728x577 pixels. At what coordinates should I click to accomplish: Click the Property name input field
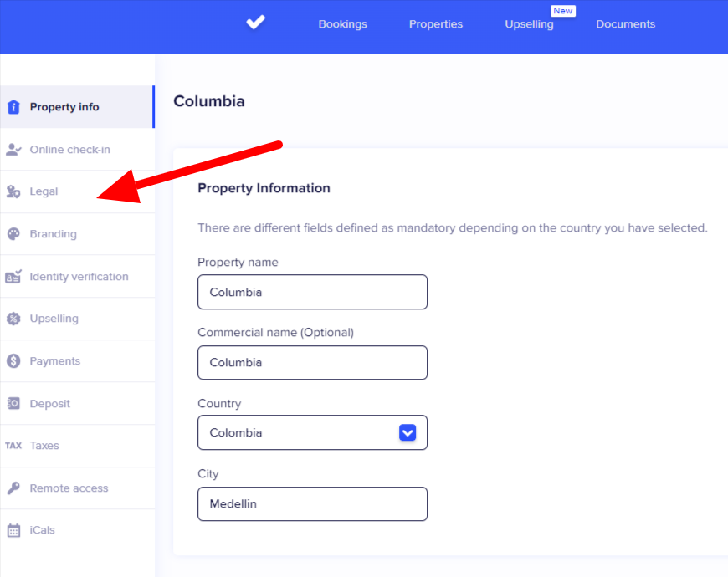point(312,293)
